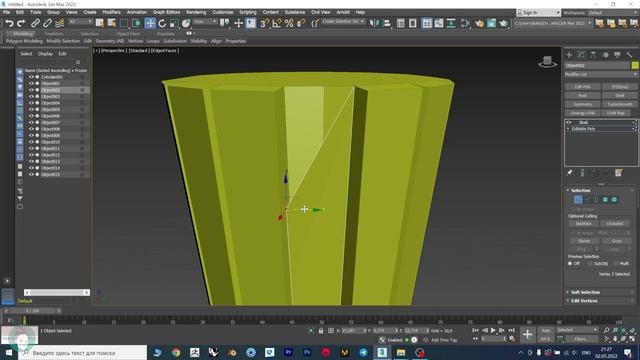Click the TurboSmooth modifier button

click(x=620, y=104)
